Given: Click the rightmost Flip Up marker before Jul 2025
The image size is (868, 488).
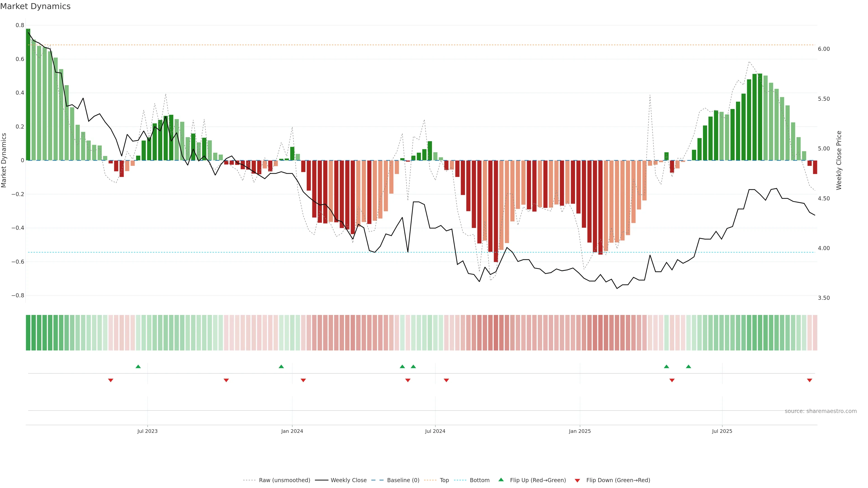Looking at the screenshot, I should tap(688, 366).
